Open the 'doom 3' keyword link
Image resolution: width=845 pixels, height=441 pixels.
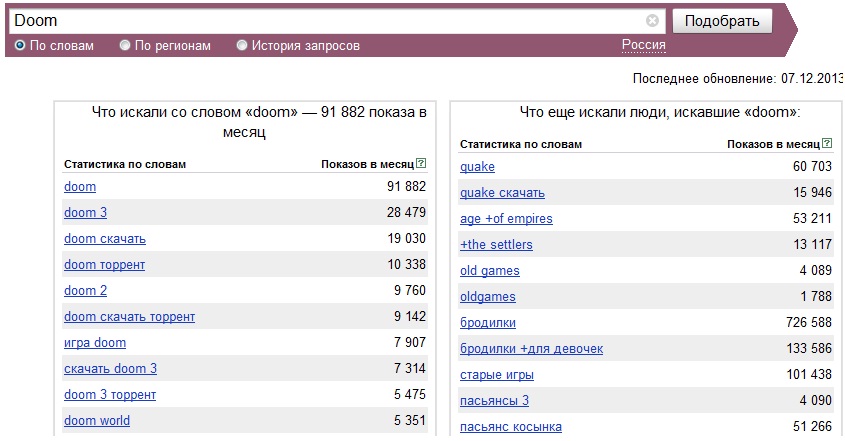[x=85, y=212]
